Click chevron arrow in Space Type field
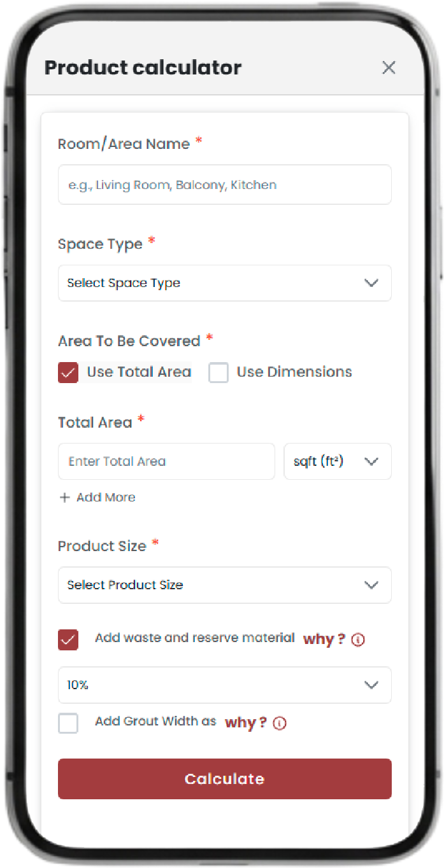Viewport: 444px width, 868px height. [371, 283]
